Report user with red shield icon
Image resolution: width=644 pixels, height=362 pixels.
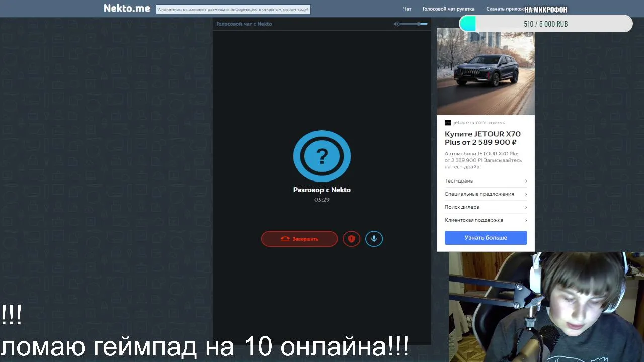pos(352,239)
